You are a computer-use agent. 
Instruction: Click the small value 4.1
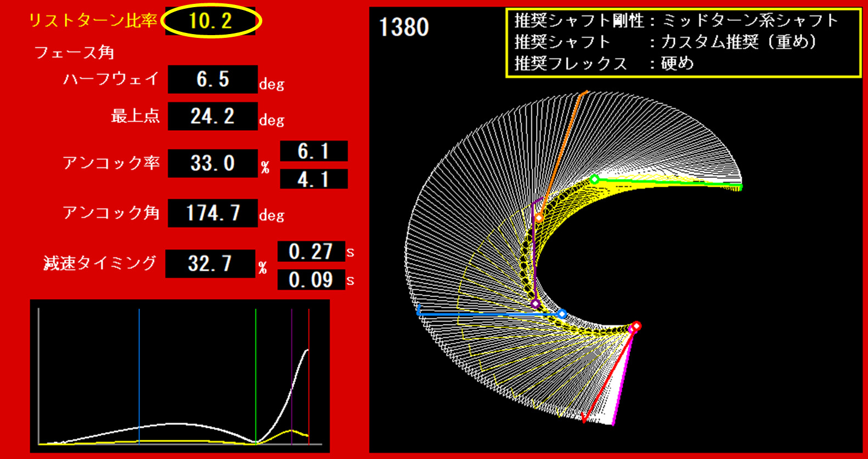point(314,179)
